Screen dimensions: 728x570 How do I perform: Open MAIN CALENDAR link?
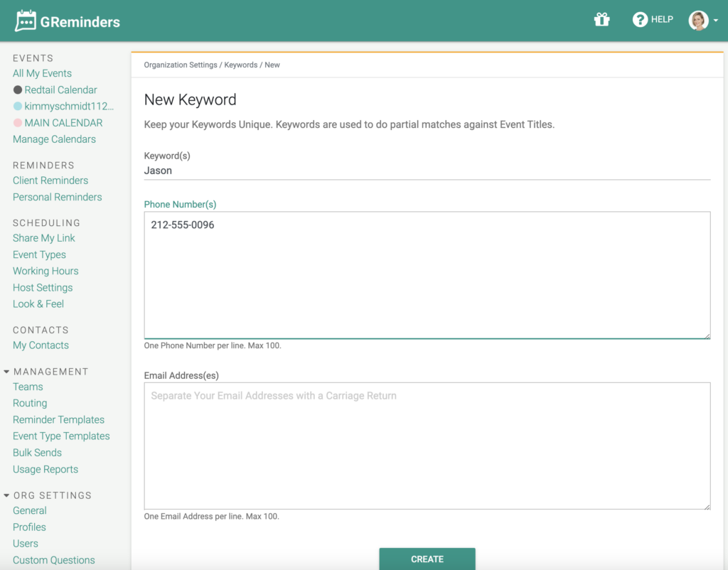(x=63, y=123)
